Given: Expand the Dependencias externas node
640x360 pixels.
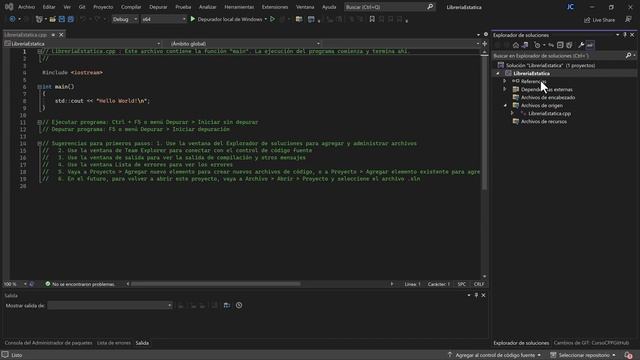Looking at the screenshot, I should [505, 89].
